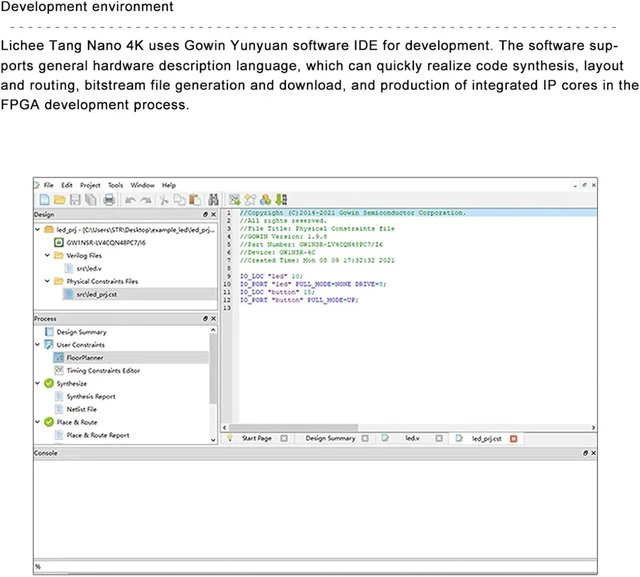The width and height of the screenshot is (640, 577).
Task: Click the Print toolbar icon
Action: (x=109, y=200)
